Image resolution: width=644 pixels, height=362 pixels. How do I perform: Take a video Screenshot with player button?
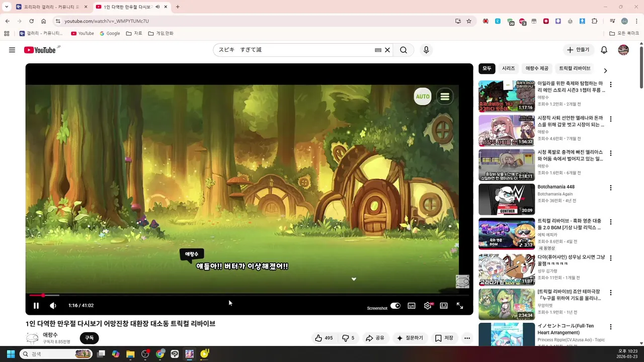(x=377, y=308)
